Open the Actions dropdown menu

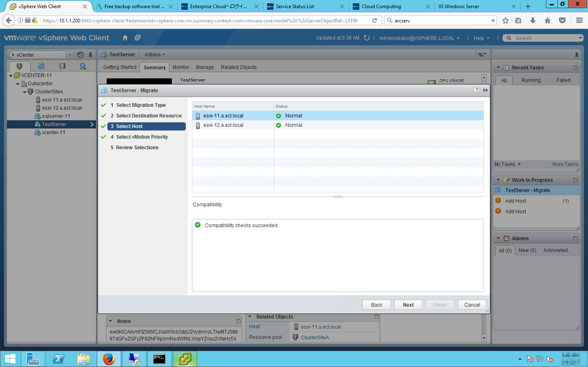(155, 55)
